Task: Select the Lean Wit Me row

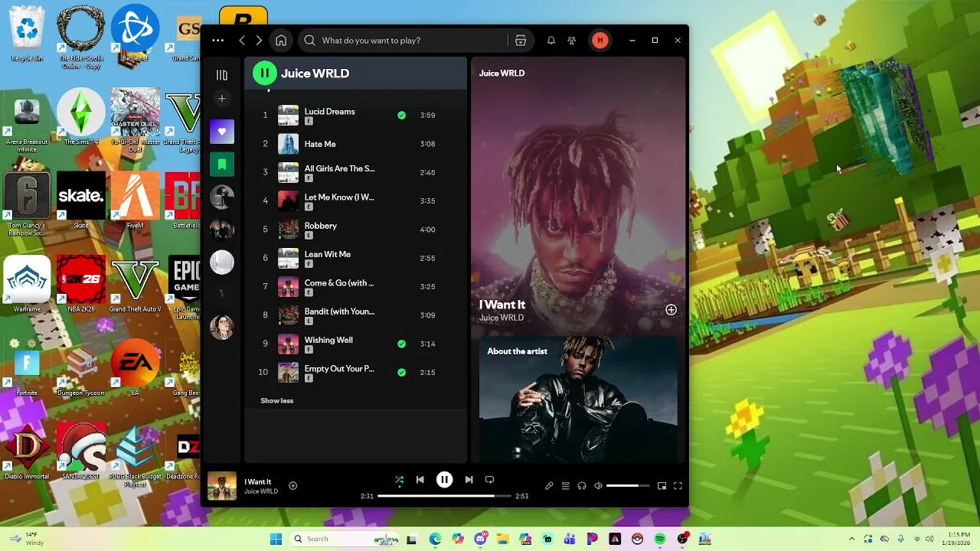Action: point(355,258)
